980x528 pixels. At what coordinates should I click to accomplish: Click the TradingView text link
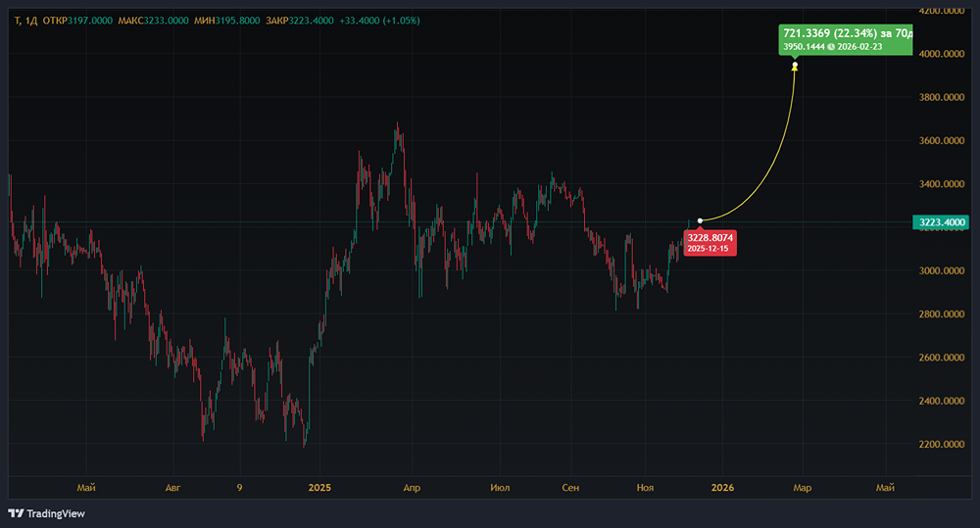(x=56, y=513)
